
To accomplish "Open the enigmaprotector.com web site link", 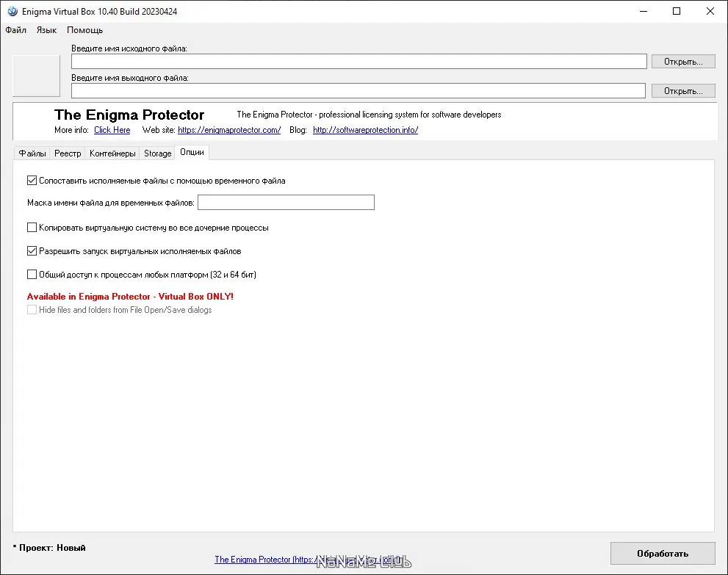I will [229, 130].
